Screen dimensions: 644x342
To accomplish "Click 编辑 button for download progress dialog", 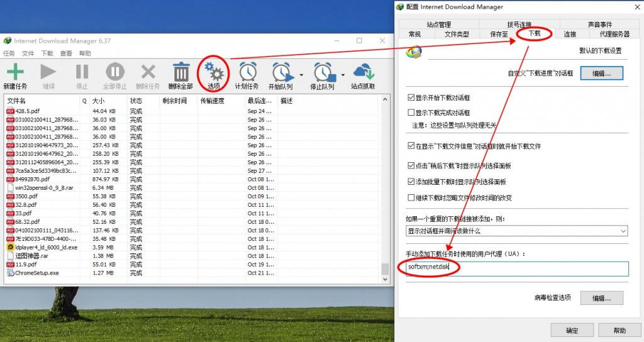I will [x=602, y=74].
